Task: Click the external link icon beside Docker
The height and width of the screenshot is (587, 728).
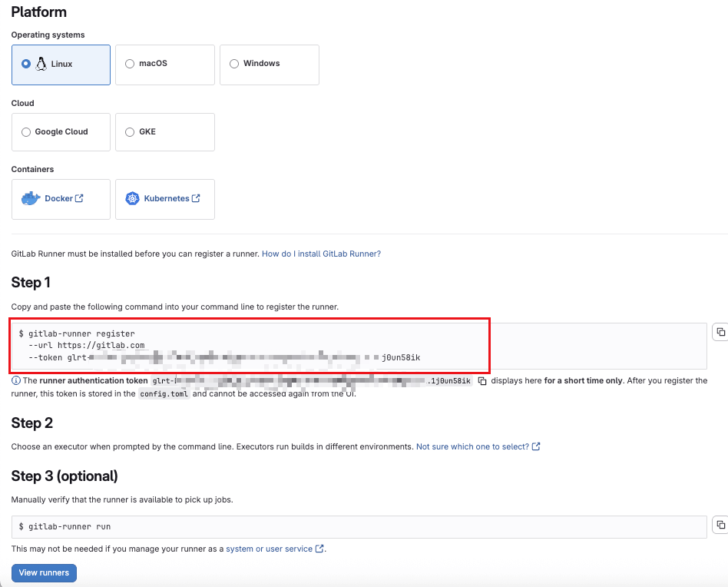Action: point(79,198)
